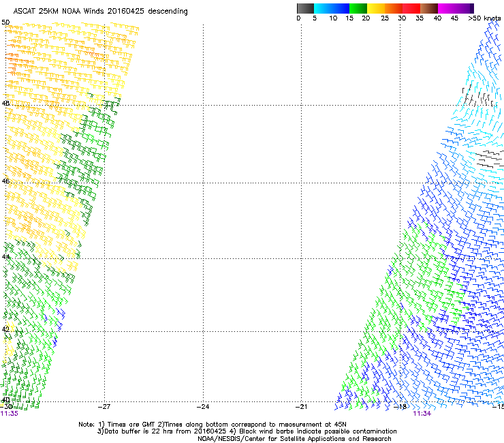
Task: Click the latitude label '42'
Action: coord(5,329)
